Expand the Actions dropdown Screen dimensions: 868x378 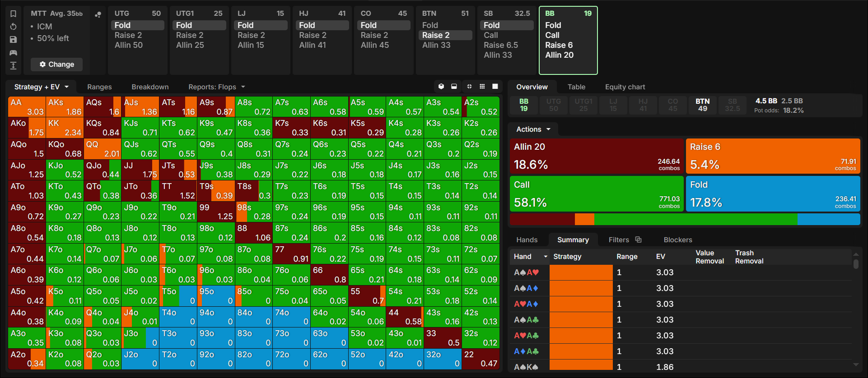[533, 129]
